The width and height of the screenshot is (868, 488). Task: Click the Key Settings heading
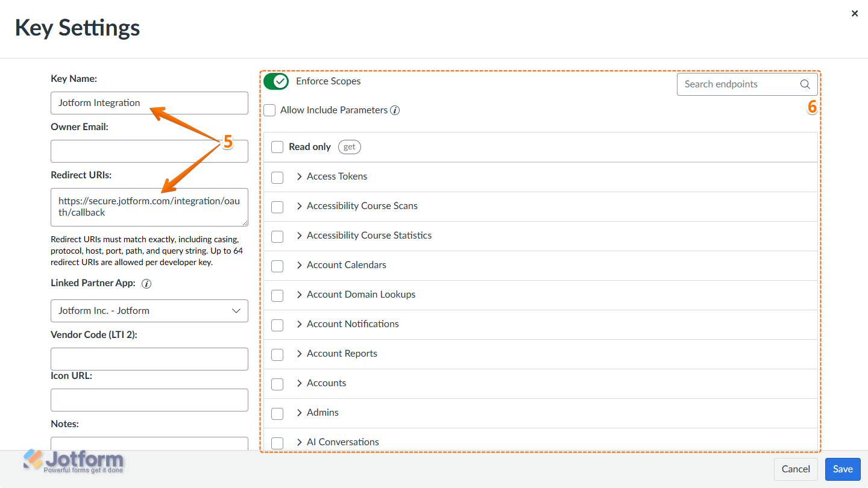click(78, 28)
